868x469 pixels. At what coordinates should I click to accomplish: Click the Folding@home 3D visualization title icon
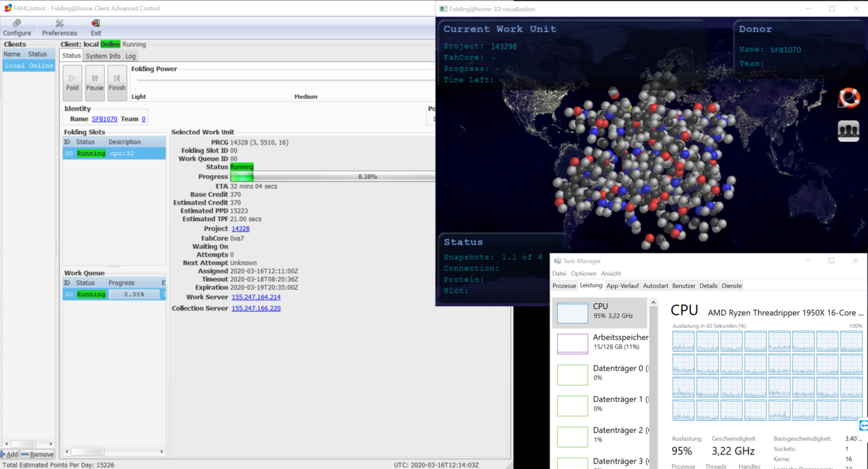pyautogui.click(x=444, y=9)
